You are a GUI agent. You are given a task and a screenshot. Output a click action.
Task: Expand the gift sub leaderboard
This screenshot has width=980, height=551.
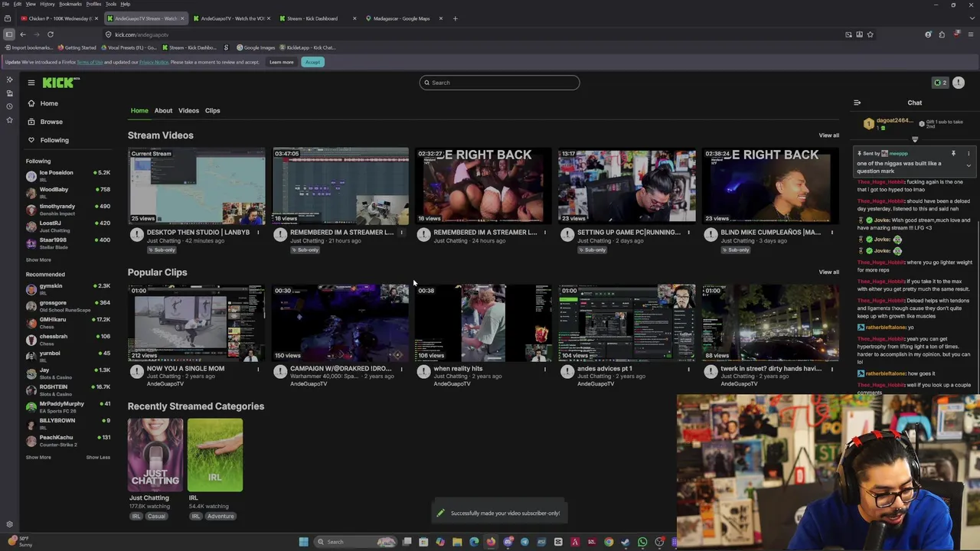click(x=915, y=139)
